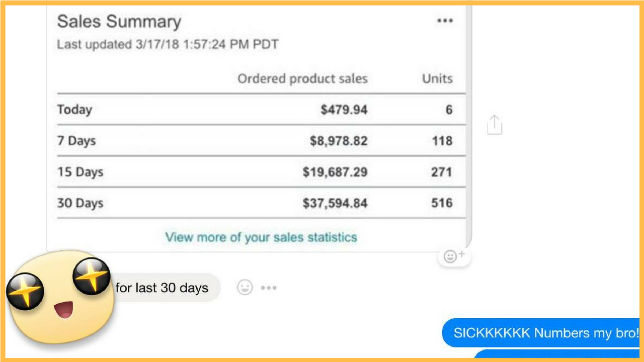
Task: Click the Sales Summary title
Action: click(119, 22)
